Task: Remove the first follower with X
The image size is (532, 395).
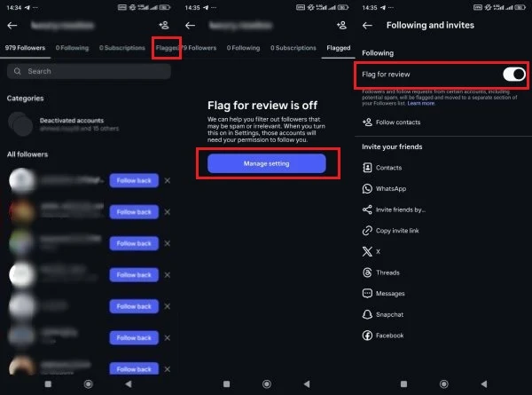Action: pos(168,181)
